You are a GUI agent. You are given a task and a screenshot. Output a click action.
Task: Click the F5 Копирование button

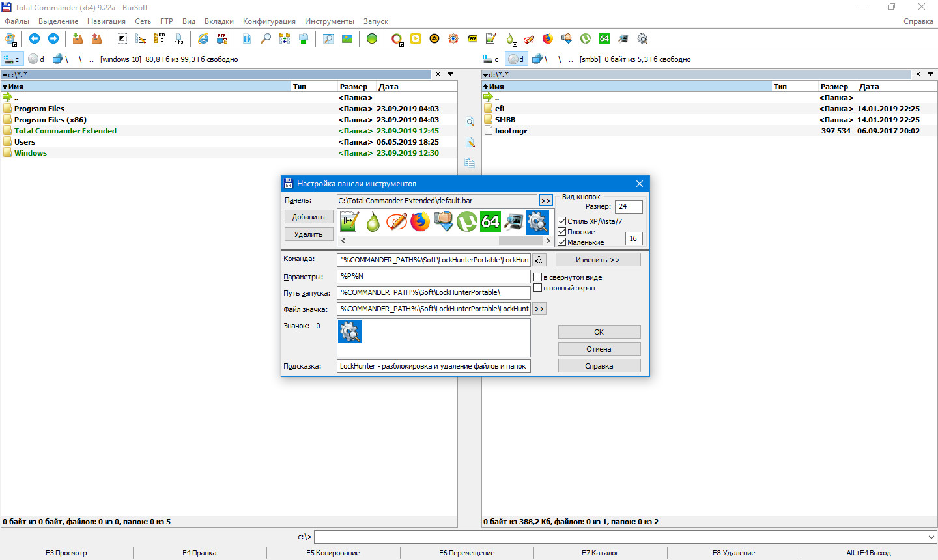tap(333, 553)
